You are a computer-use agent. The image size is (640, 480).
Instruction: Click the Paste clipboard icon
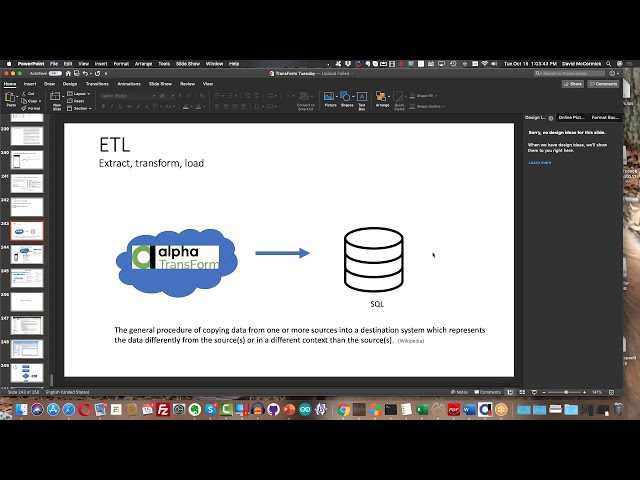(x=11, y=98)
